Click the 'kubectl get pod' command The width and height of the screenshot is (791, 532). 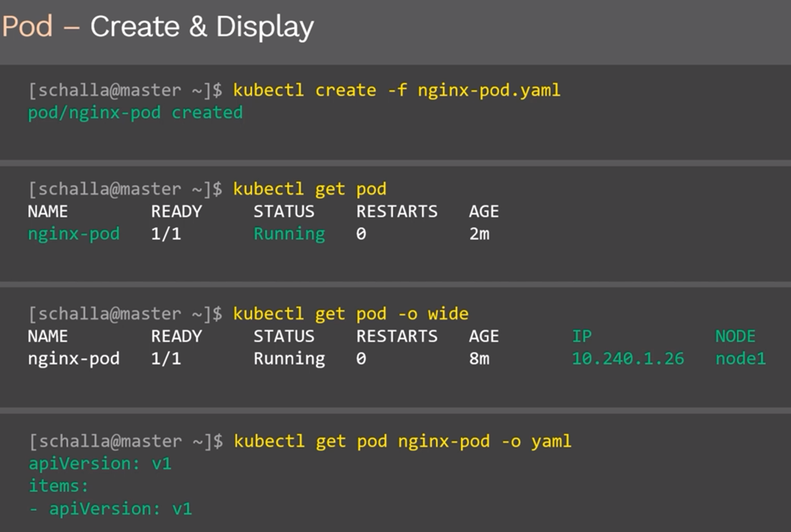pos(310,189)
